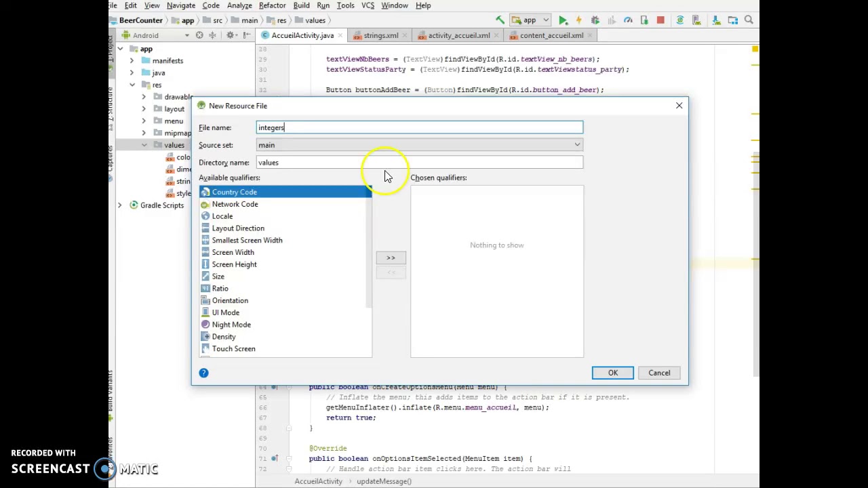Select the Smallest Screen Width qualifier

(285, 240)
